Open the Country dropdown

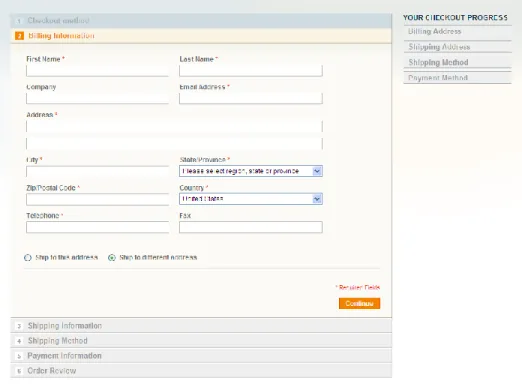tap(251, 199)
